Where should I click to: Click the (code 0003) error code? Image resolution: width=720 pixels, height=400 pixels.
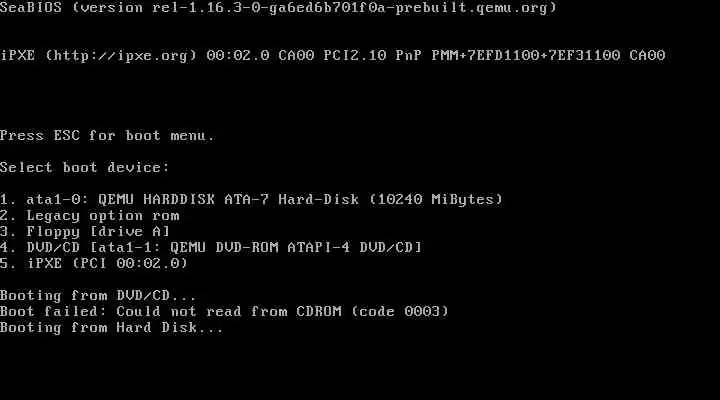(399, 311)
